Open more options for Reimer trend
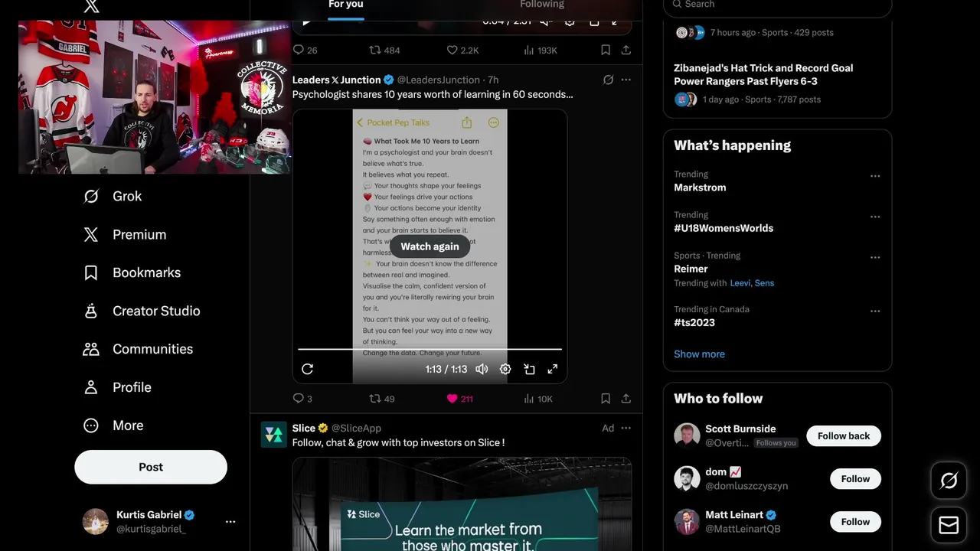980x551 pixels. 875,257
